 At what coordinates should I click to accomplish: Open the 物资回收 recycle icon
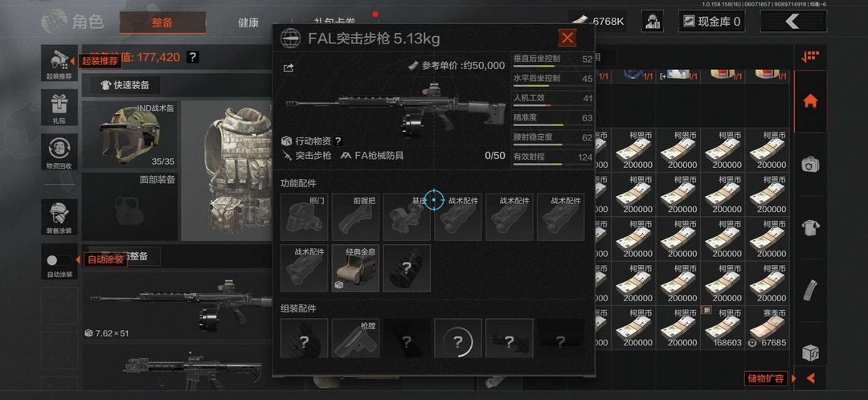(x=59, y=153)
